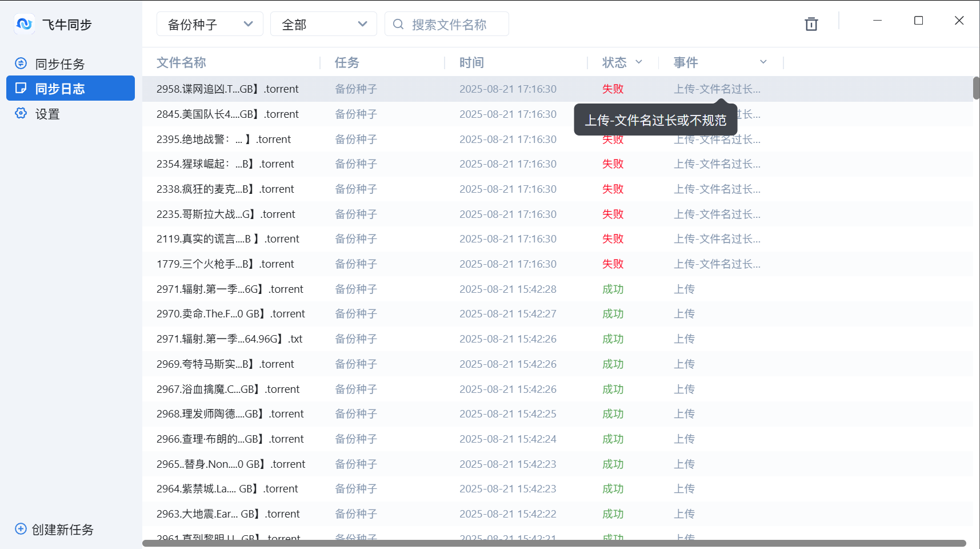Screen dimensions: 980x549
Task: Click 备份种子 task in the 2967.浴血擒魔 row
Action: tap(356, 389)
